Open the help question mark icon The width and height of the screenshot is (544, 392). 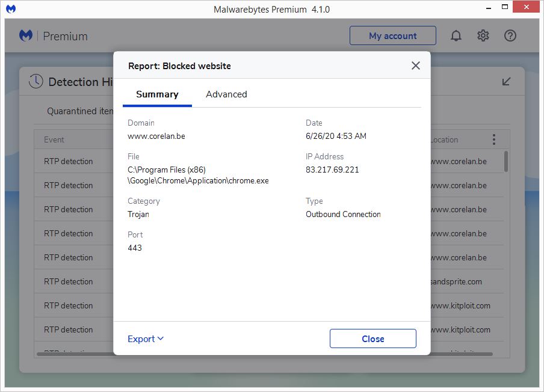tap(510, 35)
